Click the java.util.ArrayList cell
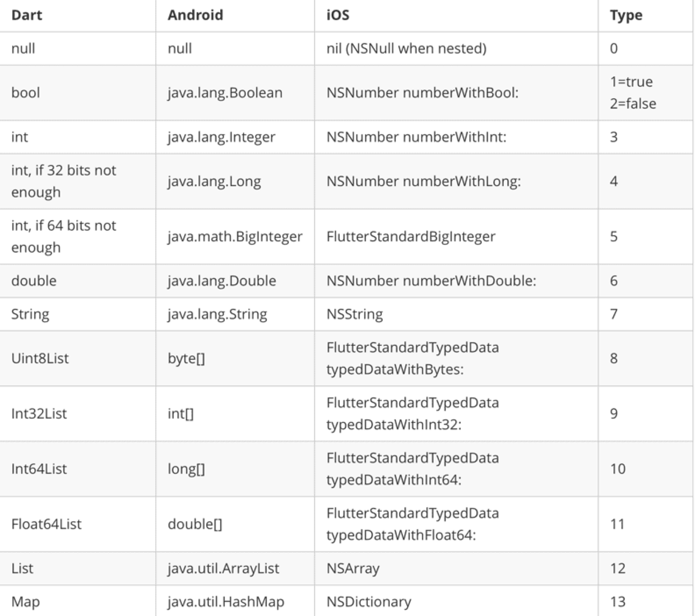 tap(223, 568)
